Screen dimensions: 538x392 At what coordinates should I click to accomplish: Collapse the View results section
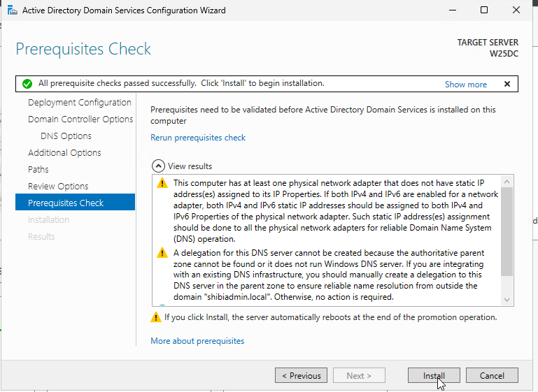[x=158, y=166]
